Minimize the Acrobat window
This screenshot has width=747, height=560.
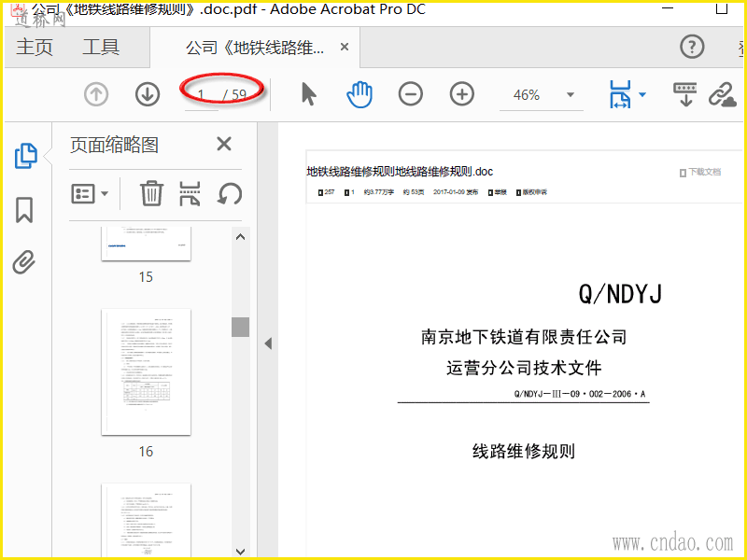pos(668,8)
